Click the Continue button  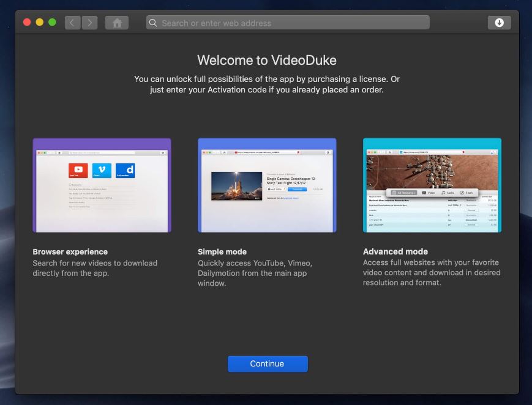[x=268, y=363]
